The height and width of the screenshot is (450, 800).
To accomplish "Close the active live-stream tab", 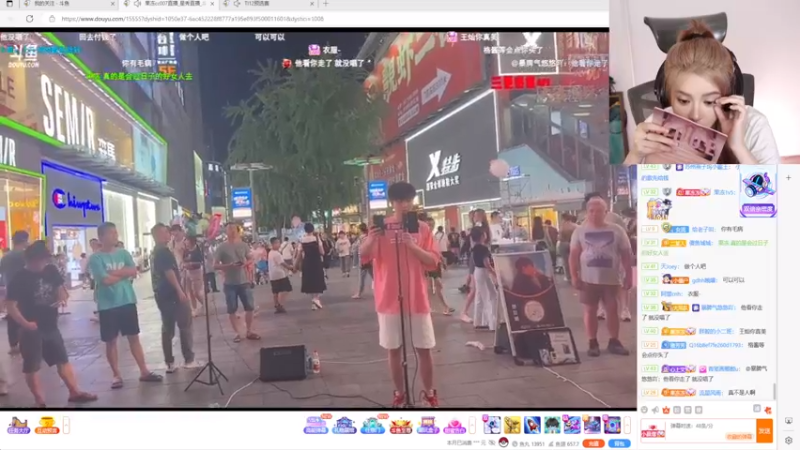I will (x=212, y=4).
